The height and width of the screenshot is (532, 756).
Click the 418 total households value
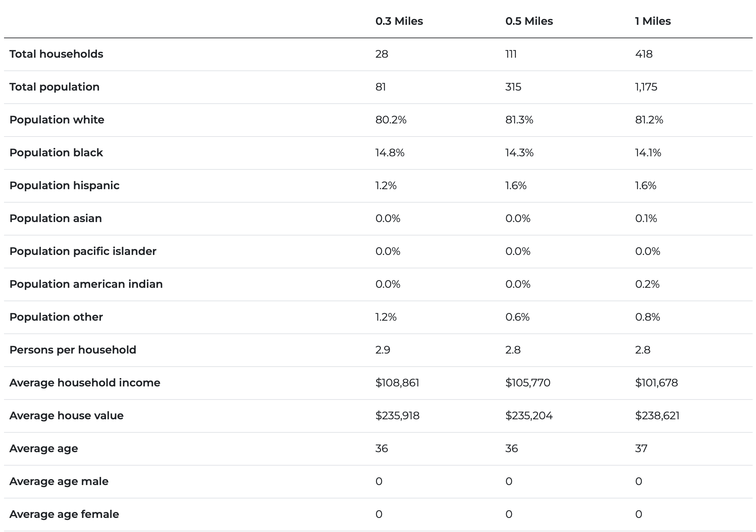644,54
